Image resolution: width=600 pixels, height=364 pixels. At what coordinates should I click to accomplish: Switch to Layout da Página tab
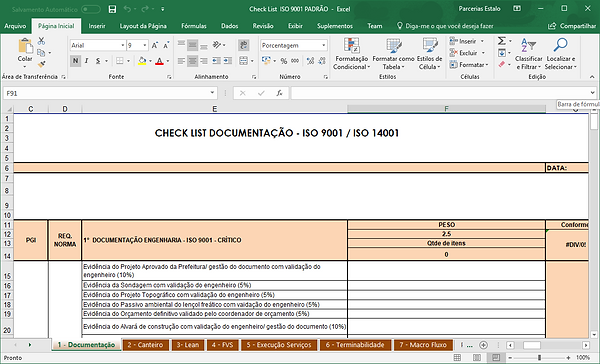[143, 26]
